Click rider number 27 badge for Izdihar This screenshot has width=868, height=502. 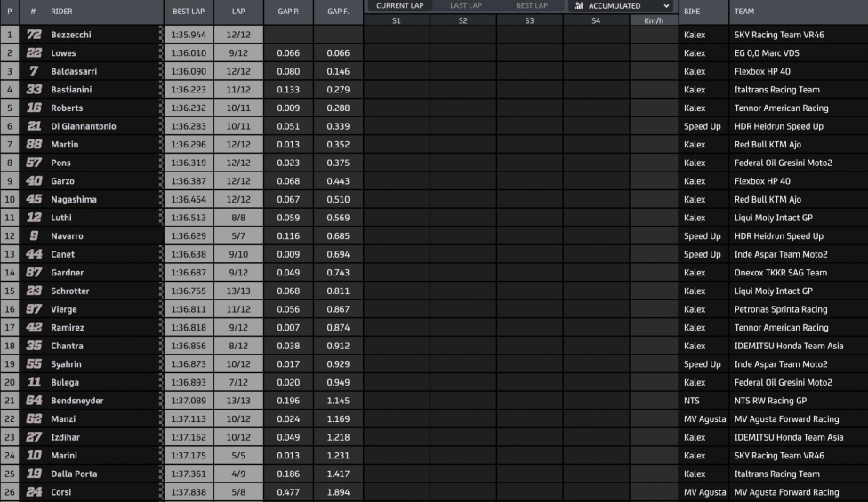click(34, 437)
